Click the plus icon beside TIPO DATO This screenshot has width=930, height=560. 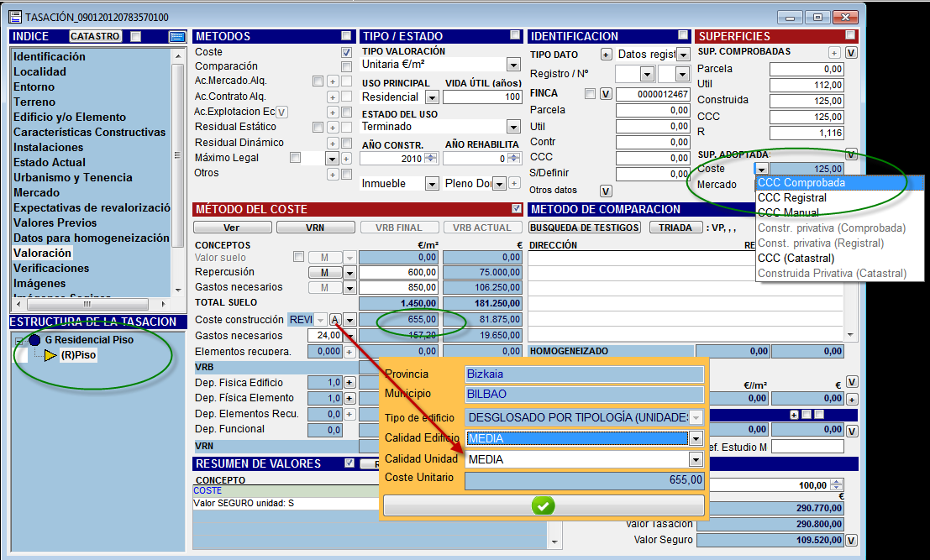point(606,55)
